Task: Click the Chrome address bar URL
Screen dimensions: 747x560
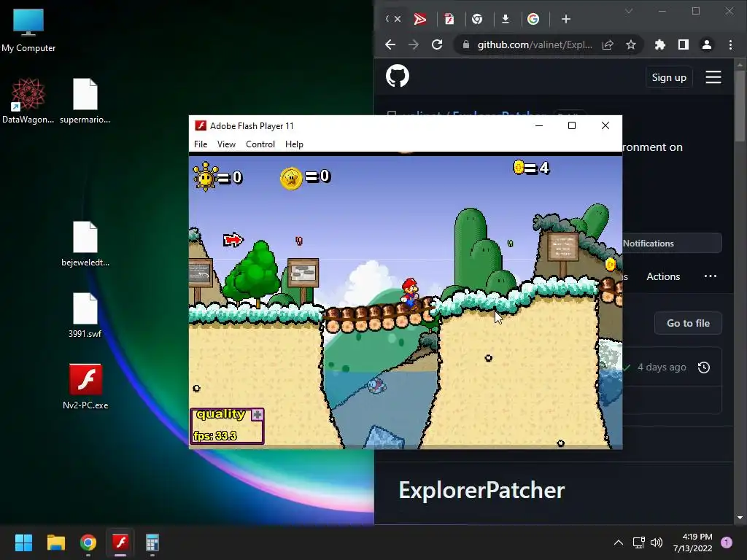Action: point(535,44)
